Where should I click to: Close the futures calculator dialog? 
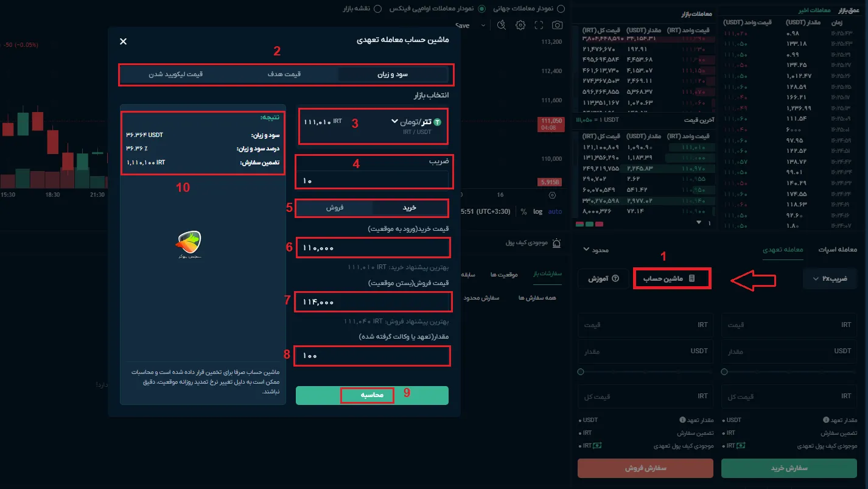124,41
